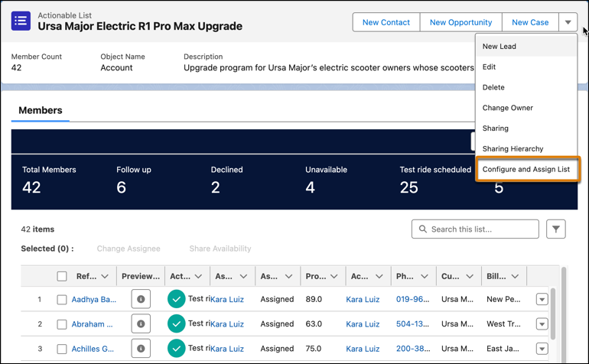Click the New Pe... billing cell

503,300
